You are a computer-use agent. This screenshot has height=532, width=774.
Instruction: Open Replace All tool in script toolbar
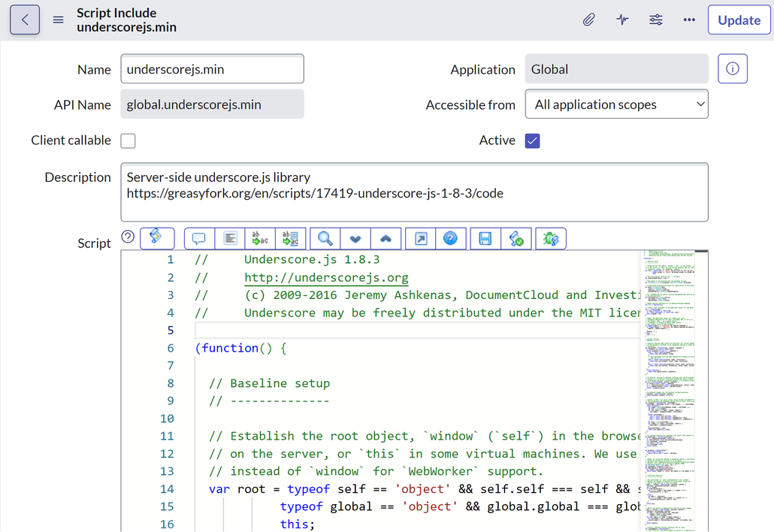pos(291,239)
